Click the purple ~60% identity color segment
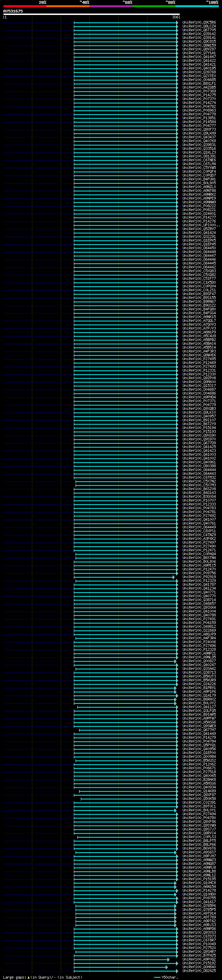222x980 pixels. [x=111, y=6]
